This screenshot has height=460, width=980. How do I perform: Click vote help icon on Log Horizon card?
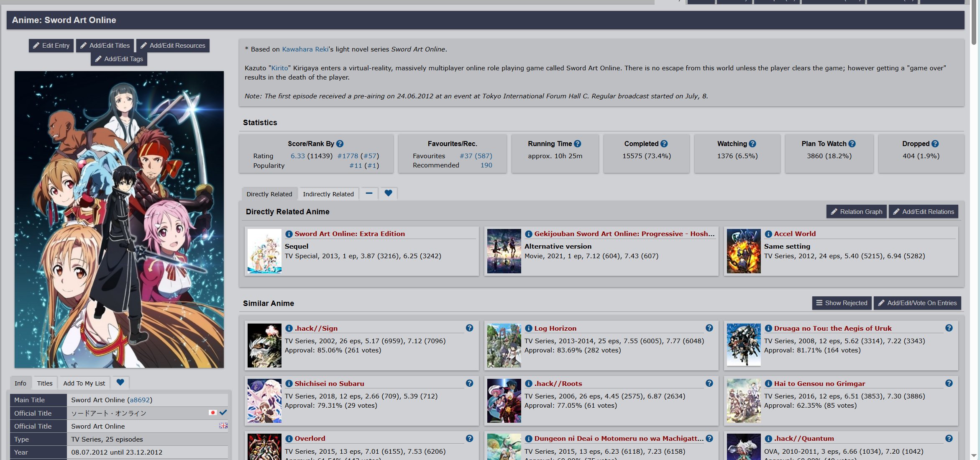[709, 328]
